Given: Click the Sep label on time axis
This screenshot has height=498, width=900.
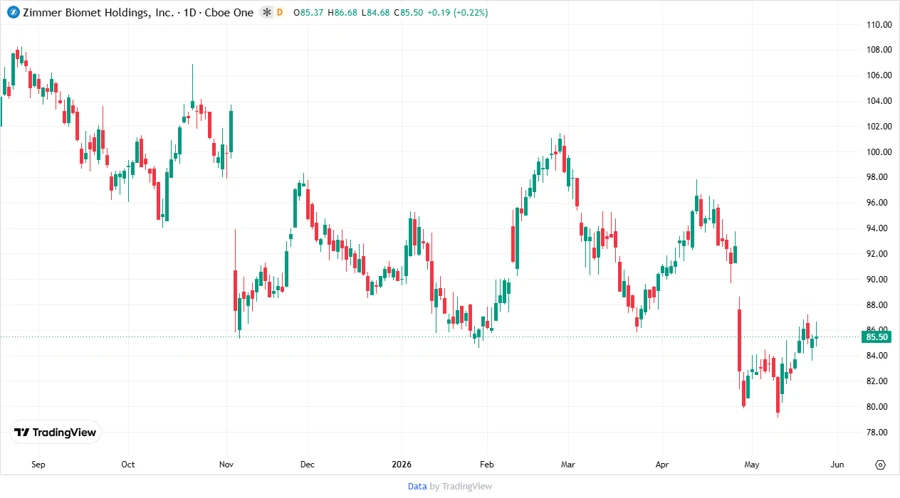Looking at the screenshot, I should click(38, 464).
